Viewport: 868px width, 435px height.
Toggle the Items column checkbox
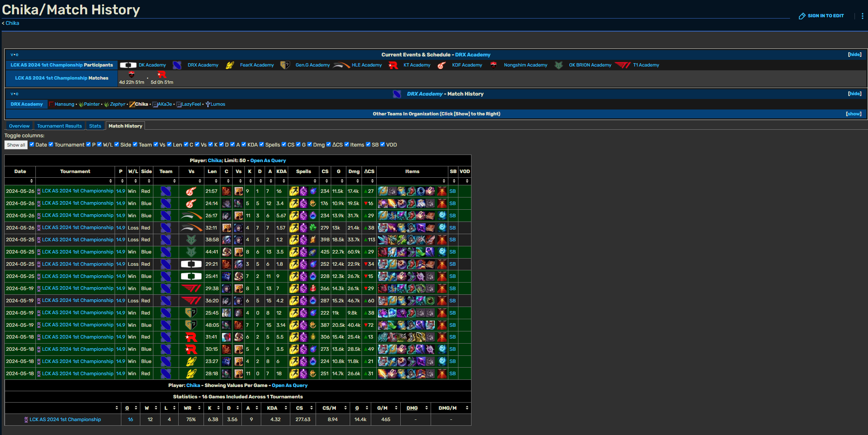[x=347, y=144]
